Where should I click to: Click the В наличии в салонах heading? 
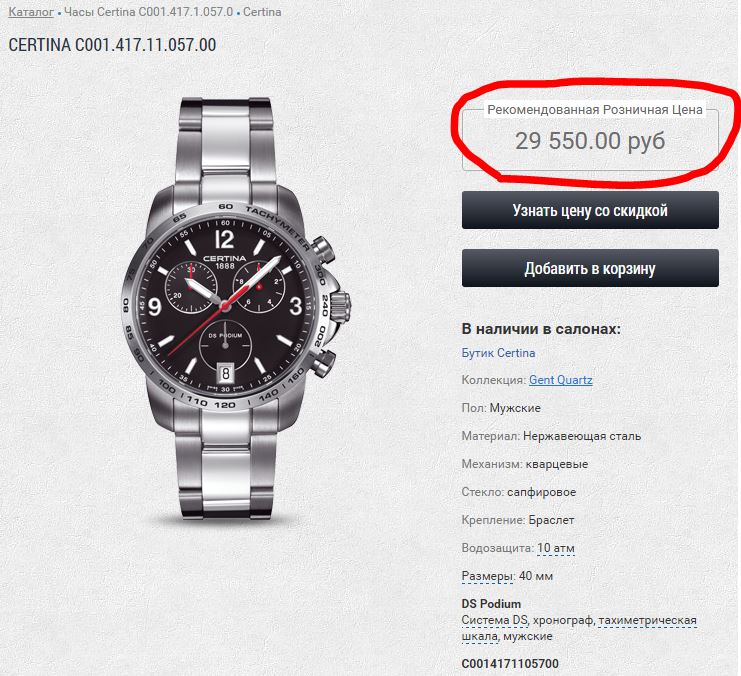(x=541, y=329)
